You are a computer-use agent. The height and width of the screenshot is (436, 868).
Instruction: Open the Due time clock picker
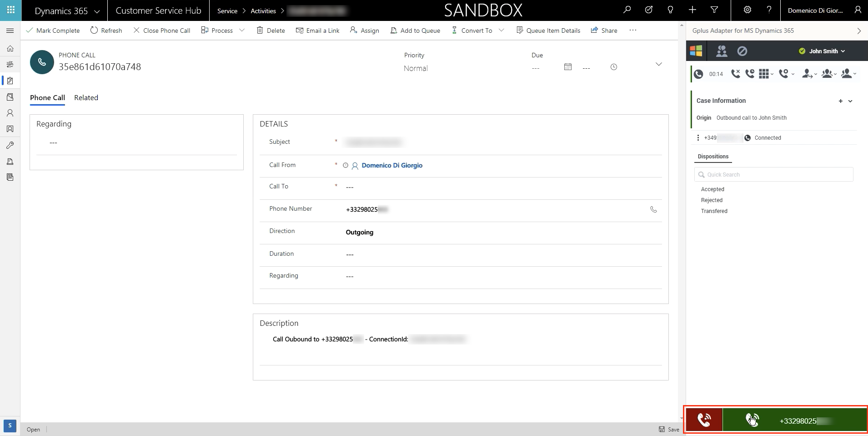coord(614,67)
